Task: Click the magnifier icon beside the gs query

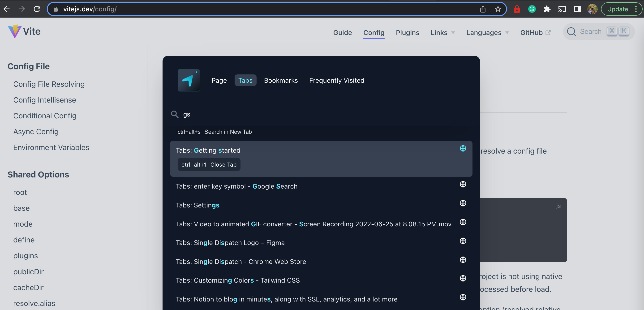Action: click(x=175, y=114)
